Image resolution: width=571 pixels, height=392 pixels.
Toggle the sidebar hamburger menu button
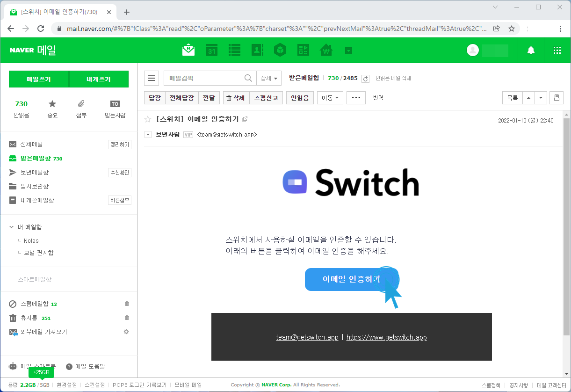152,78
